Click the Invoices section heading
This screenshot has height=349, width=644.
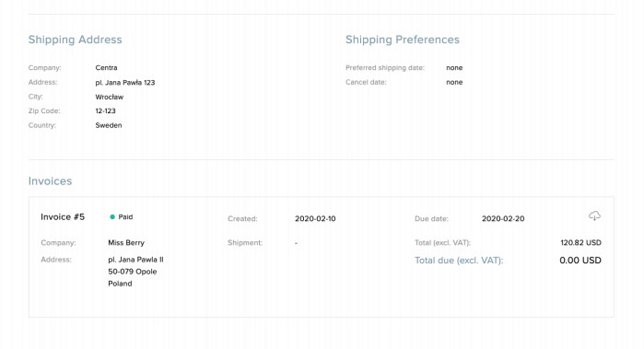50,181
